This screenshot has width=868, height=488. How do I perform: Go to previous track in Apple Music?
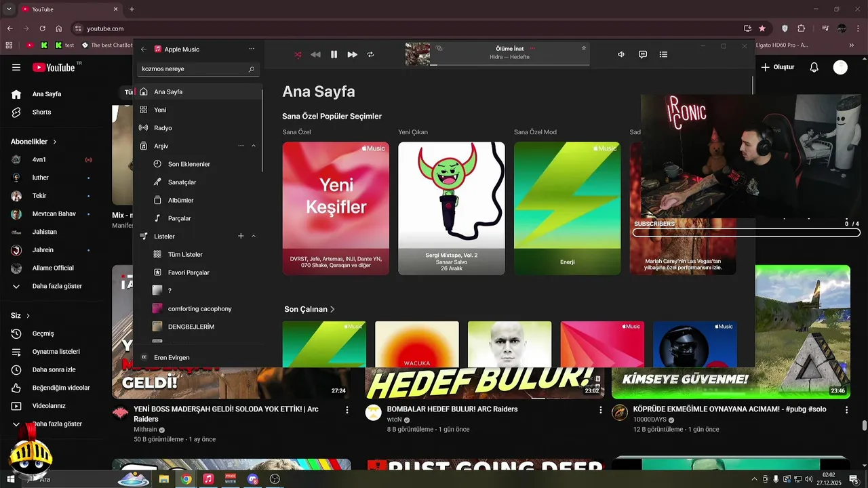[315, 54]
